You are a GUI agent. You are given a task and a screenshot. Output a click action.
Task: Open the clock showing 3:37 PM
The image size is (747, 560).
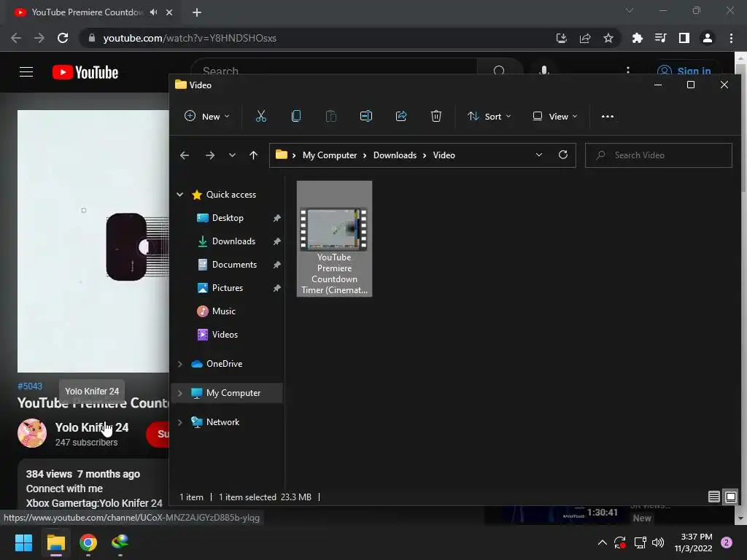click(693, 542)
